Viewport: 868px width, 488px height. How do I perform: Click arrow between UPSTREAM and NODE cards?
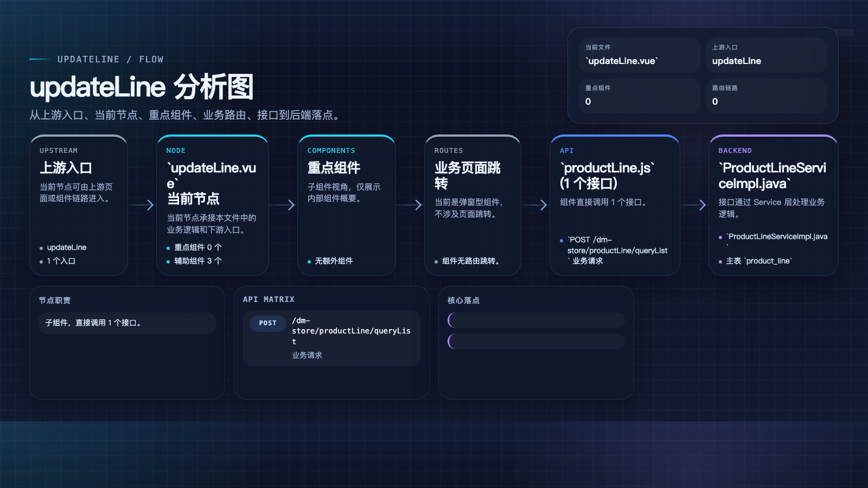tap(142, 205)
